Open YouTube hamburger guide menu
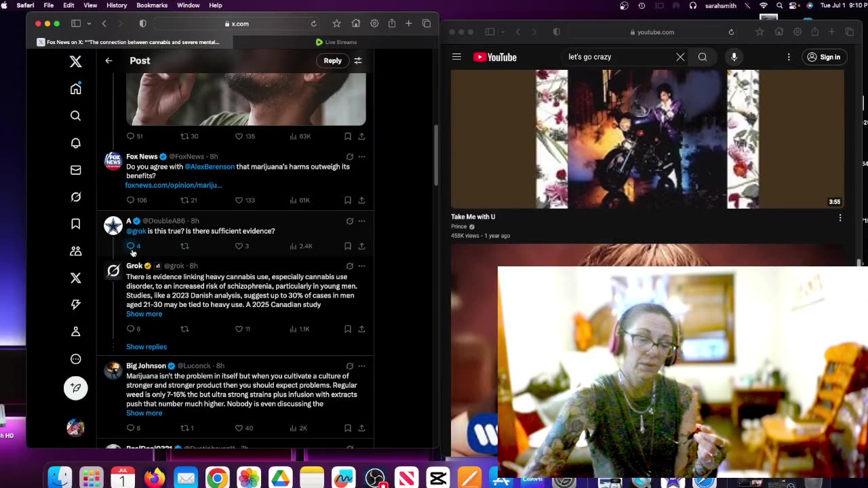The height and width of the screenshot is (488, 868). pos(456,57)
